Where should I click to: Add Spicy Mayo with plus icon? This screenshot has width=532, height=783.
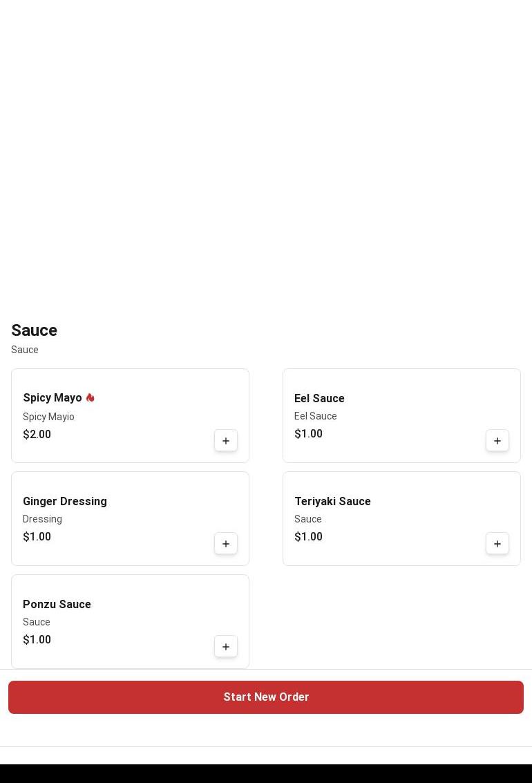click(x=226, y=441)
